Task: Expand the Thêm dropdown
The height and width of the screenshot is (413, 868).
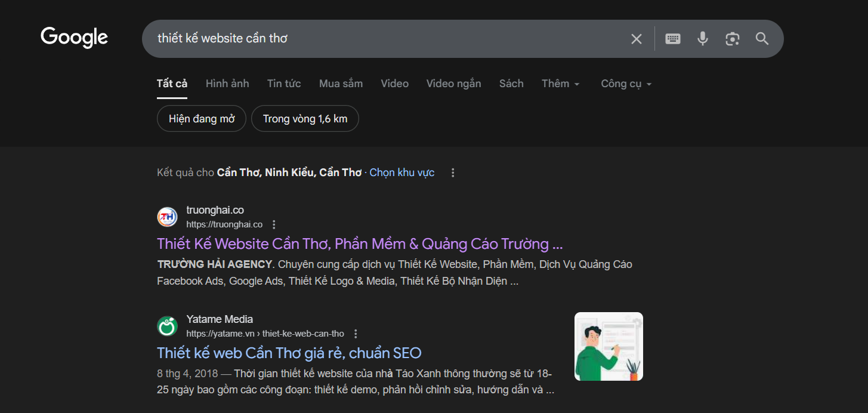Action: [x=561, y=84]
